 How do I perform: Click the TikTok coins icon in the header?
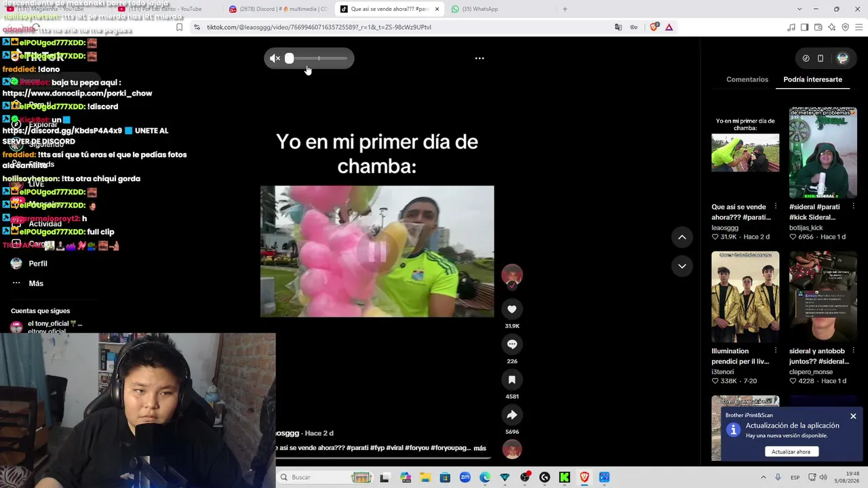pyautogui.click(x=806, y=58)
